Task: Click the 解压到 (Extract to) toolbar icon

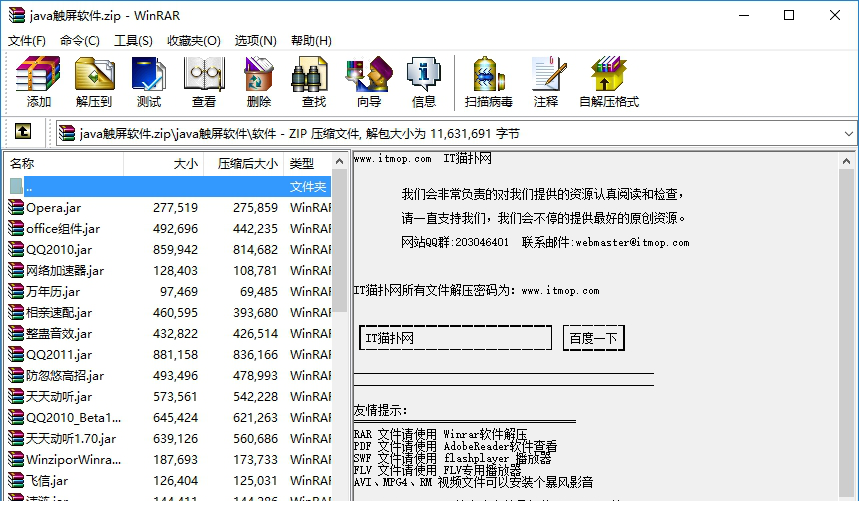Action: [94, 74]
